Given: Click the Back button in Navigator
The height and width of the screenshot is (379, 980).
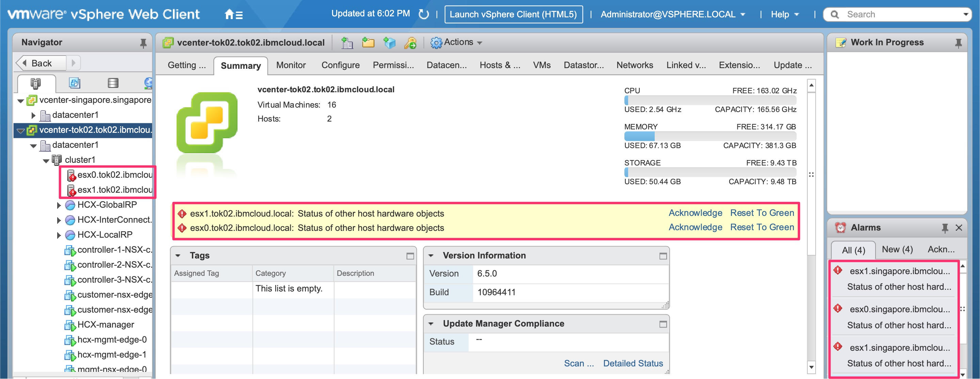Looking at the screenshot, I should coord(41,63).
